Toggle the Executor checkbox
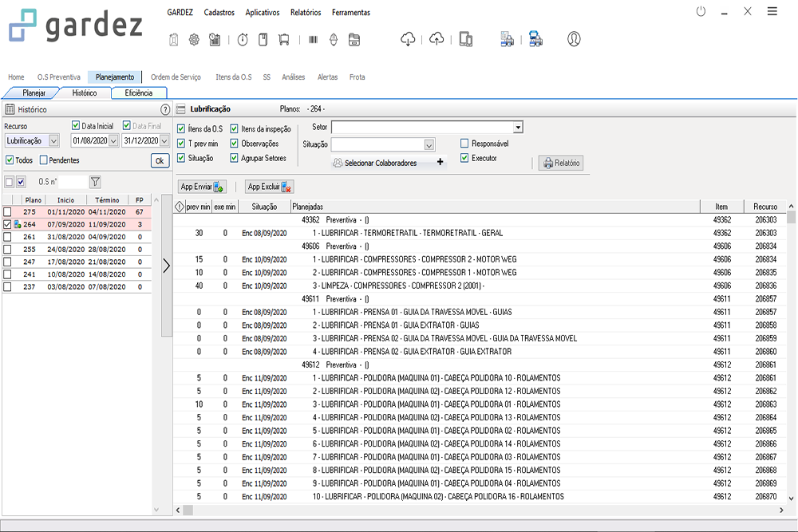 click(464, 158)
